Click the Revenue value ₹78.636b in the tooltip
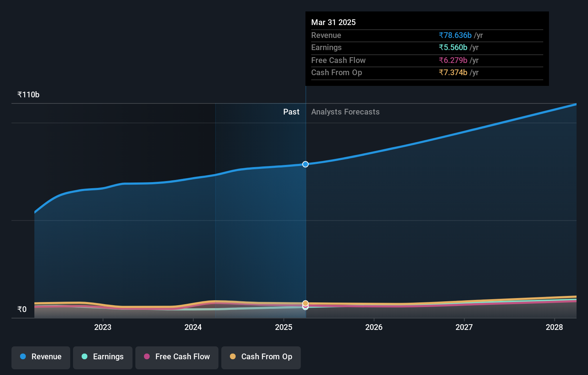The height and width of the screenshot is (375, 588). tap(454, 35)
